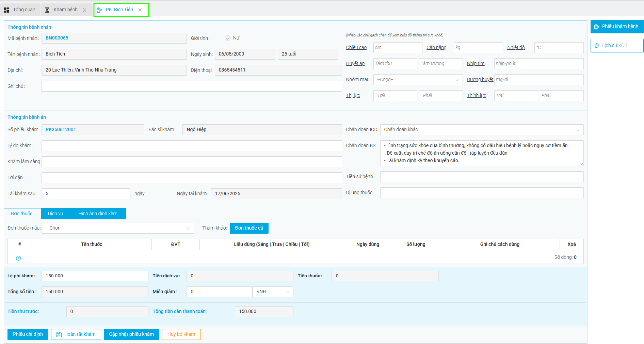This screenshot has height=344, width=644.
Task: Click the Tâm thu blood pressure field
Action: click(395, 64)
